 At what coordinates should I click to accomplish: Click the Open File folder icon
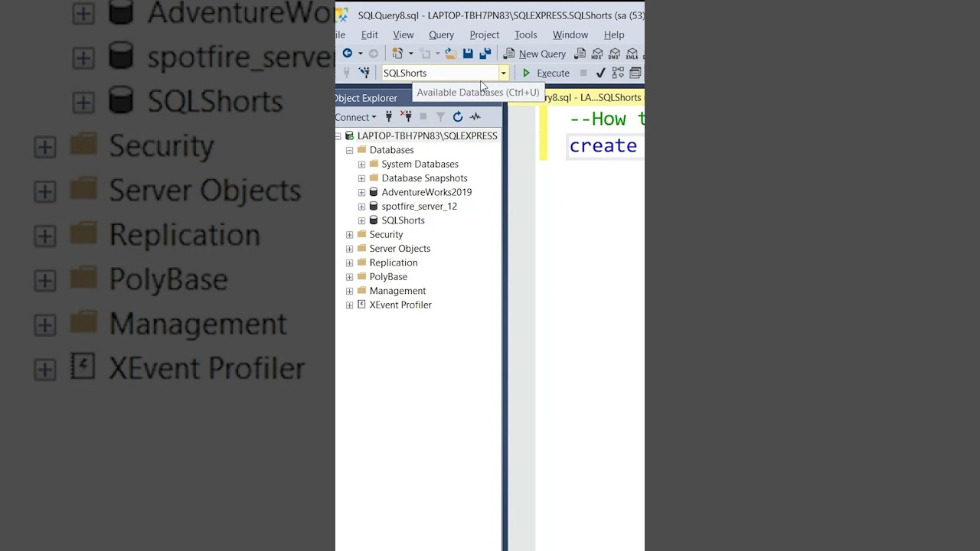[x=451, y=54]
